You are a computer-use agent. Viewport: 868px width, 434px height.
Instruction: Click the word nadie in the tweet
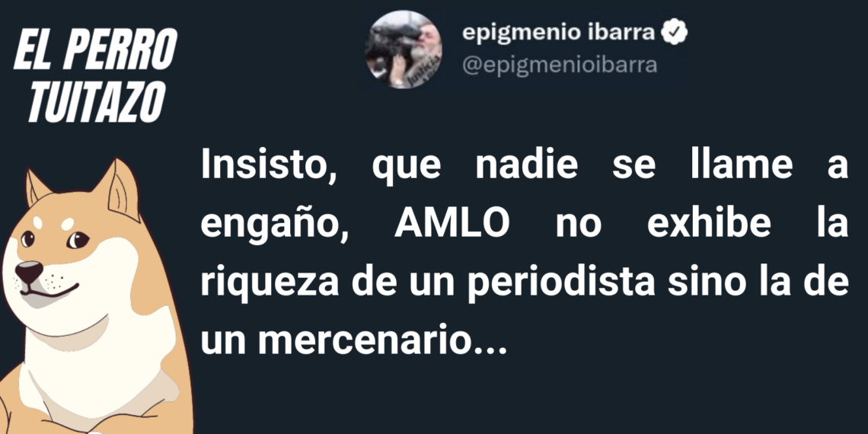[526, 164]
